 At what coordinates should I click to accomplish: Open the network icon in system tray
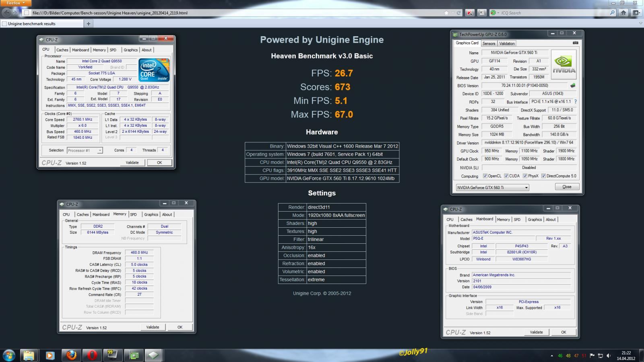(x=600, y=356)
